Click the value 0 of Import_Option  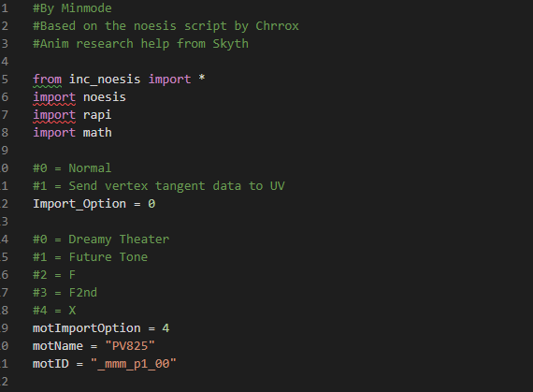pos(151,204)
